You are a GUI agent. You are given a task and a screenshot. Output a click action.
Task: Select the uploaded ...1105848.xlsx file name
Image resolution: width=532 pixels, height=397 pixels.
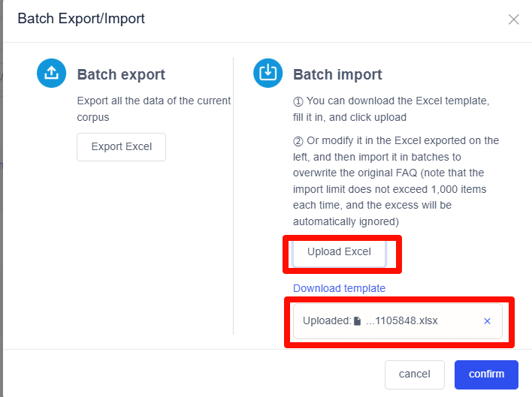pyautogui.click(x=401, y=321)
